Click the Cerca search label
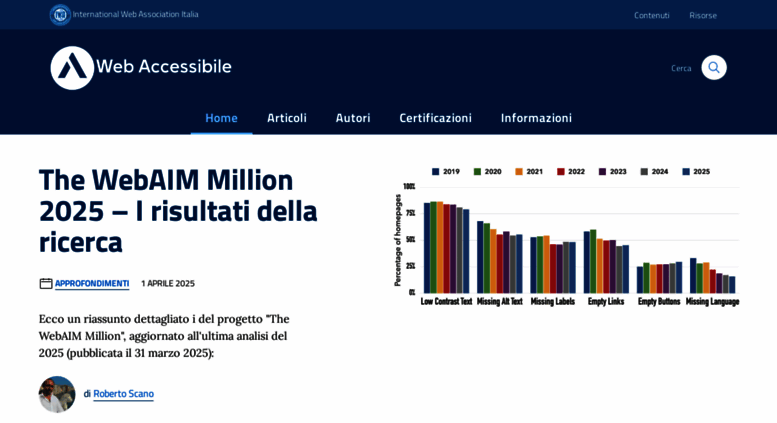Viewport: 777px width, 423px height. click(x=681, y=68)
